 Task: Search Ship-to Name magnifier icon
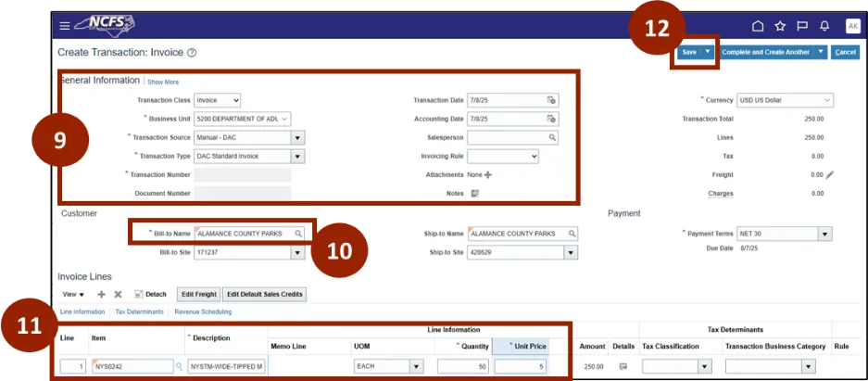tap(572, 234)
